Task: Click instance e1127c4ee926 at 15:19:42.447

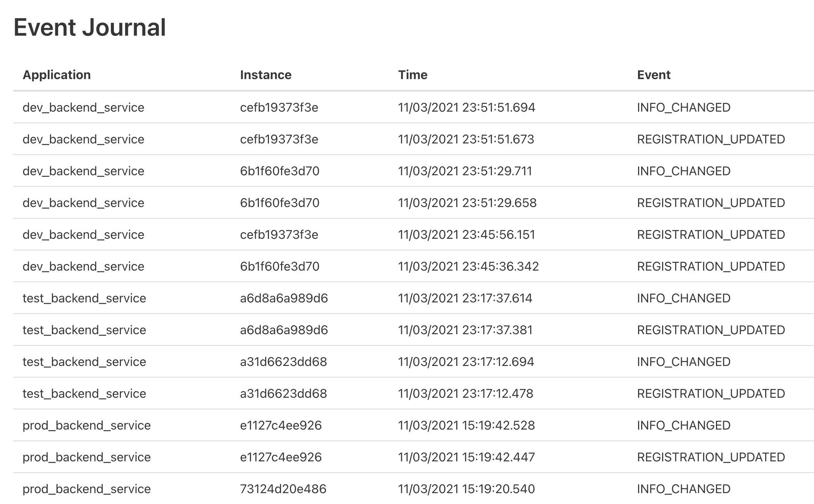Action: [x=281, y=457]
